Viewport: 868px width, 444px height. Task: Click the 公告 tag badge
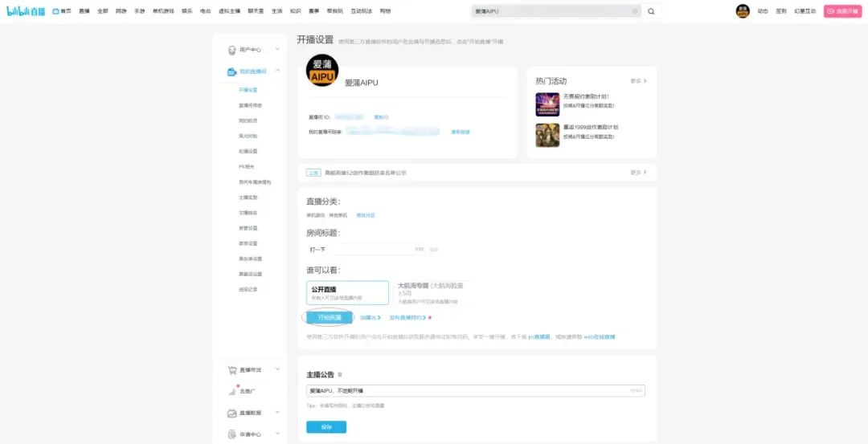tap(314, 173)
